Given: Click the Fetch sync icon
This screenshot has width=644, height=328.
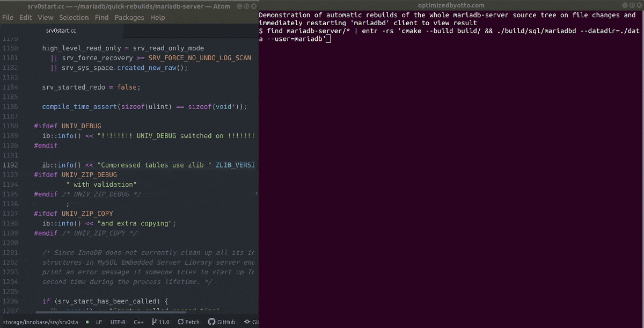Looking at the screenshot, I should [x=180, y=322].
